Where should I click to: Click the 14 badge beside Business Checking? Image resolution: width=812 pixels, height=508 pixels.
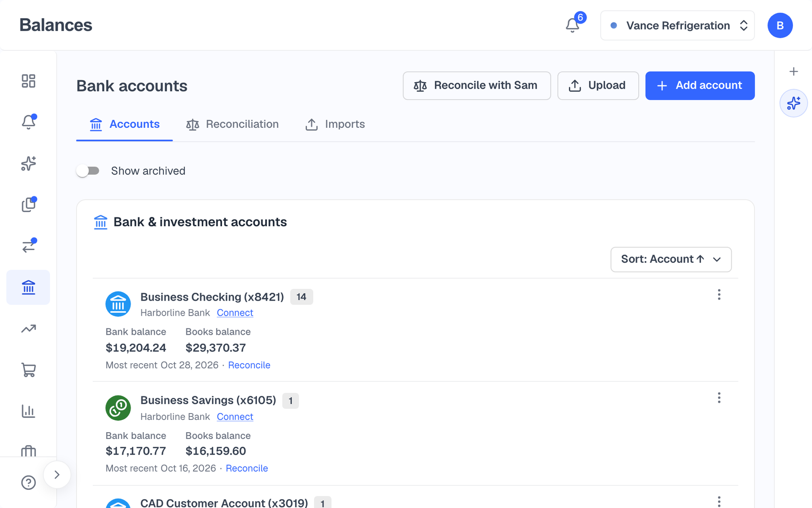[301, 297]
